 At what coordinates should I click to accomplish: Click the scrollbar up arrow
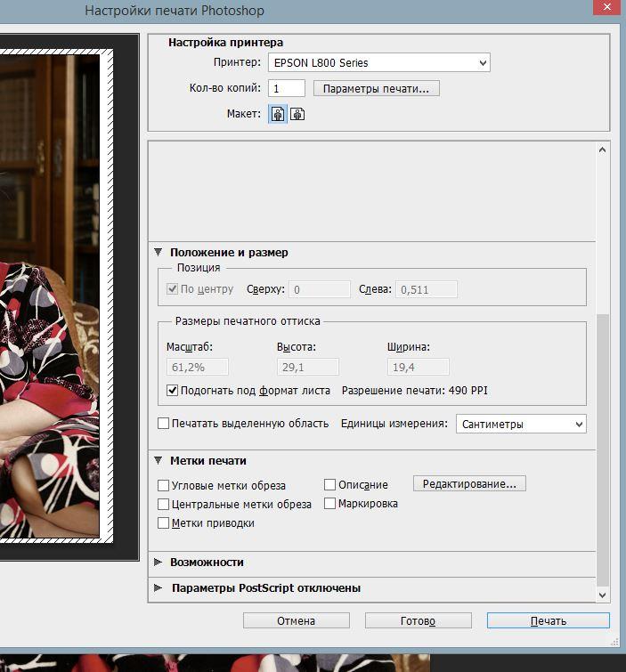(603, 150)
